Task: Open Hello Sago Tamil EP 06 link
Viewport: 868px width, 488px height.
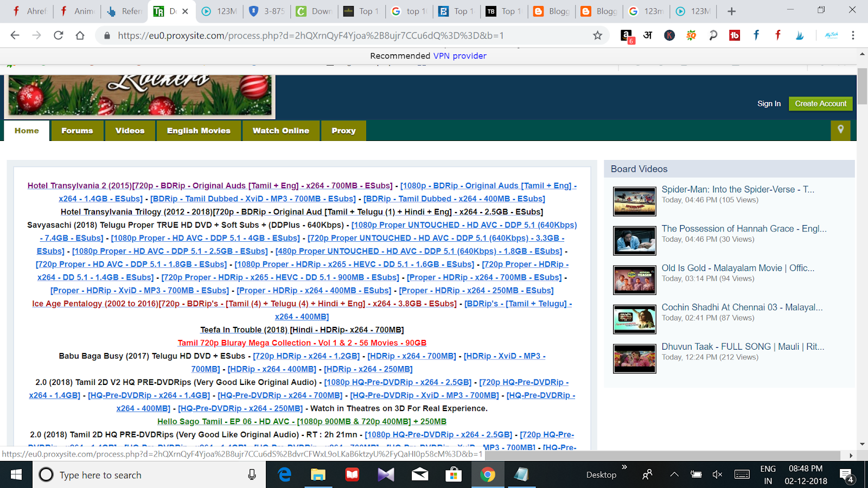Action: 302,421
